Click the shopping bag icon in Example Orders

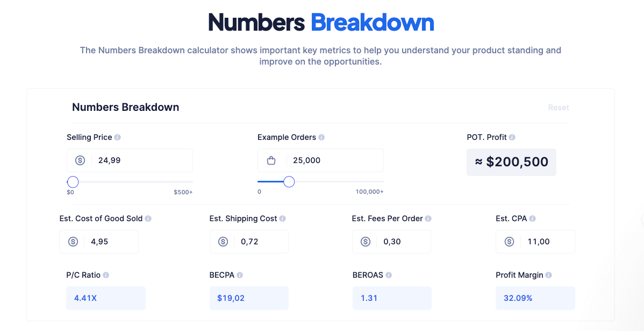click(271, 160)
